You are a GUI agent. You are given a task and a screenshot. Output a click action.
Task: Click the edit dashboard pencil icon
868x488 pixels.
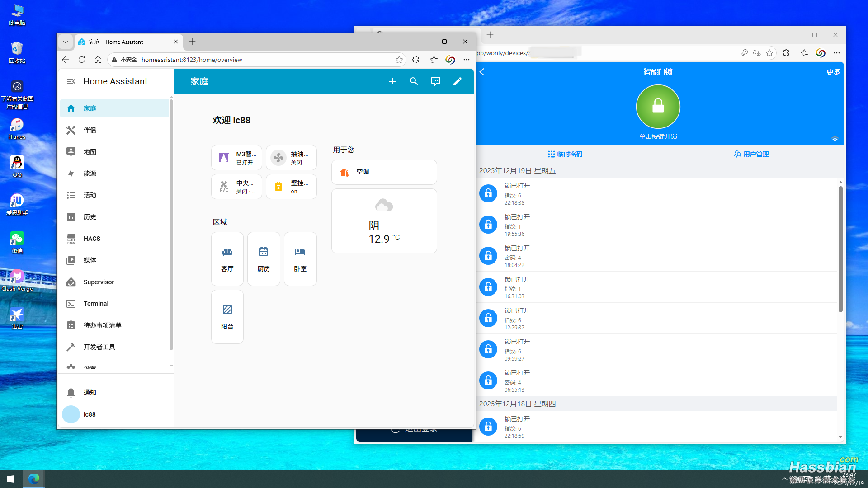457,81
